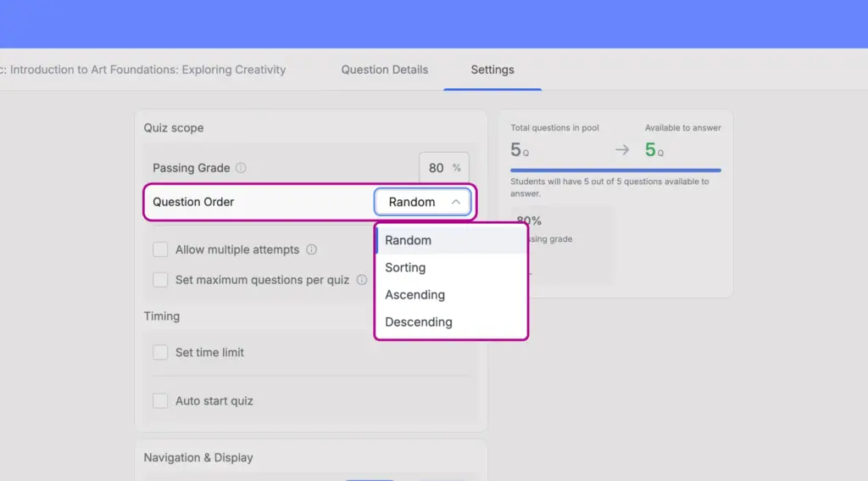Choose Ascending question order
Viewport: 868px width, 481px height.
pyautogui.click(x=451, y=295)
